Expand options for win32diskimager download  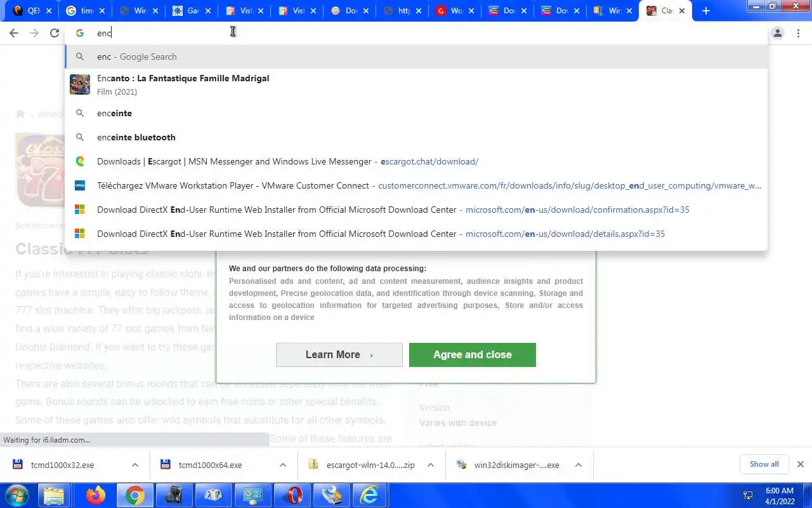[578, 465]
